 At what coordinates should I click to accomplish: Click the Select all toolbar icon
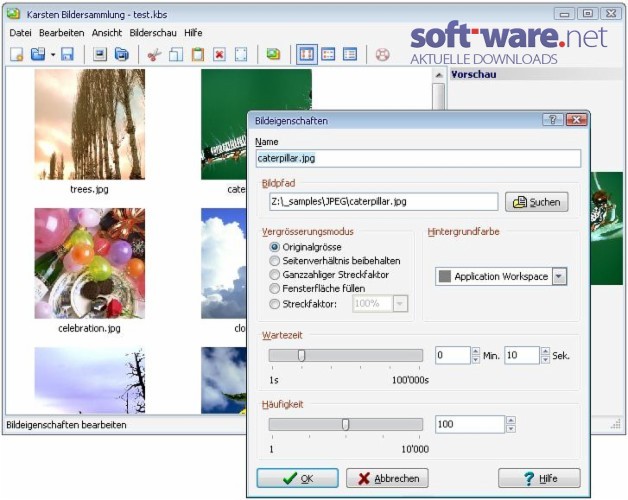tap(241, 54)
